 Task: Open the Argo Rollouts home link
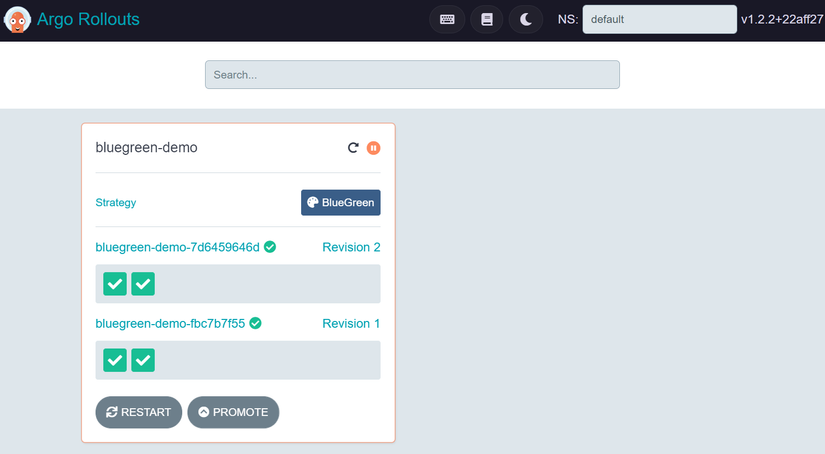point(88,19)
